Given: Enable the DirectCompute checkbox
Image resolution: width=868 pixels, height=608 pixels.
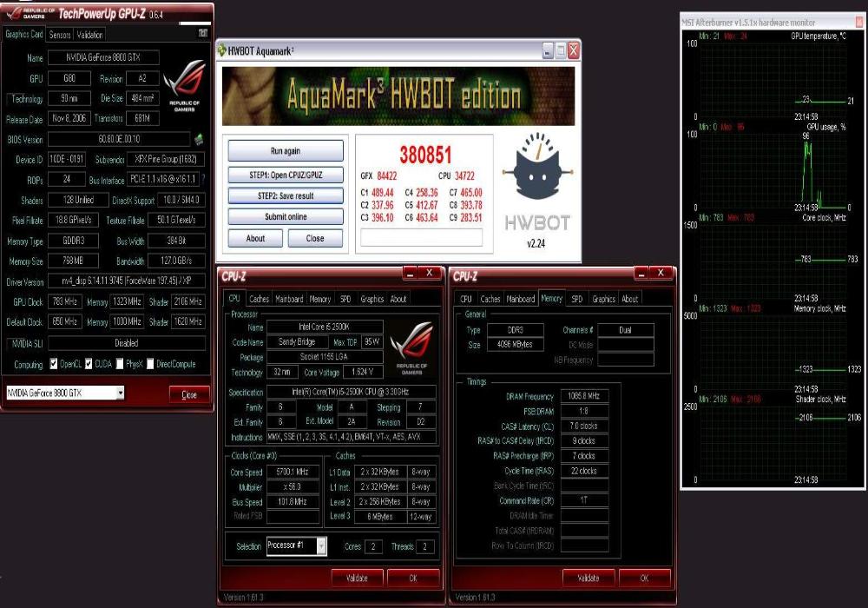Looking at the screenshot, I should tap(150, 364).
